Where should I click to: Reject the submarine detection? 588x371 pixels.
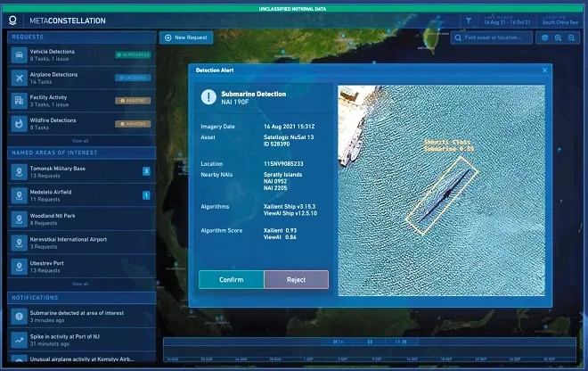297,280
